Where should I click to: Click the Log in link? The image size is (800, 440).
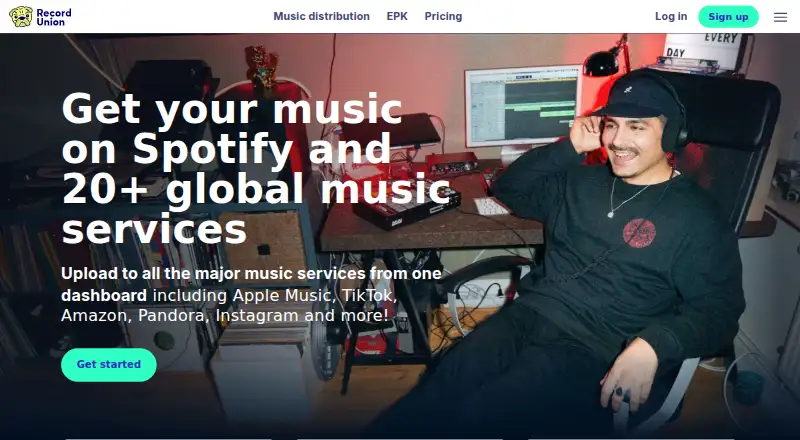click(671, 16)
